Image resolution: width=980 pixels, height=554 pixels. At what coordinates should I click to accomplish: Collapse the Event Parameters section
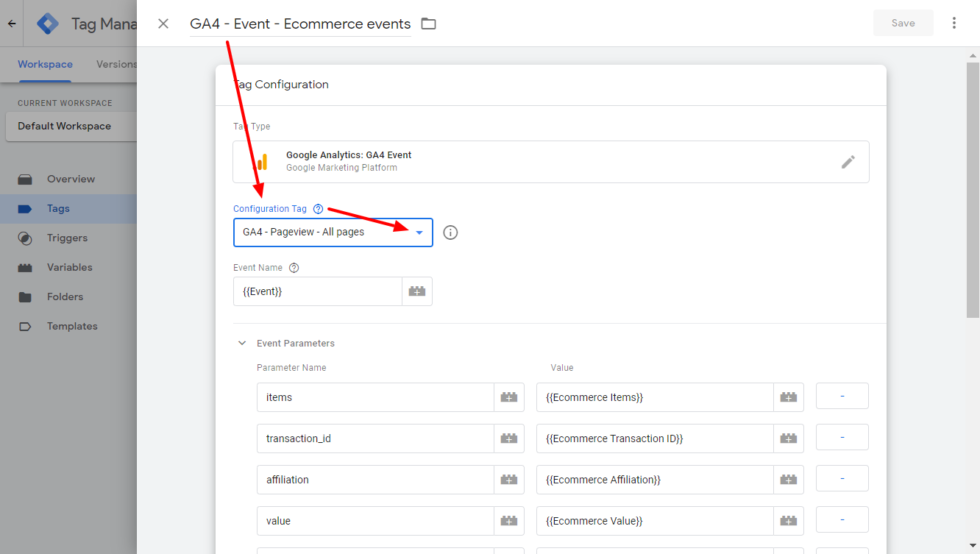(242, 343)
